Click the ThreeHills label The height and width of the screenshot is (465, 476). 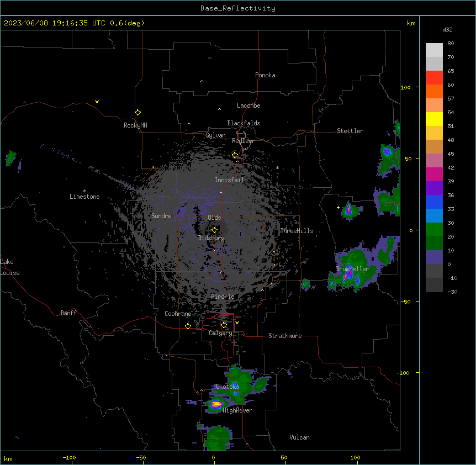tap(297, 231)
